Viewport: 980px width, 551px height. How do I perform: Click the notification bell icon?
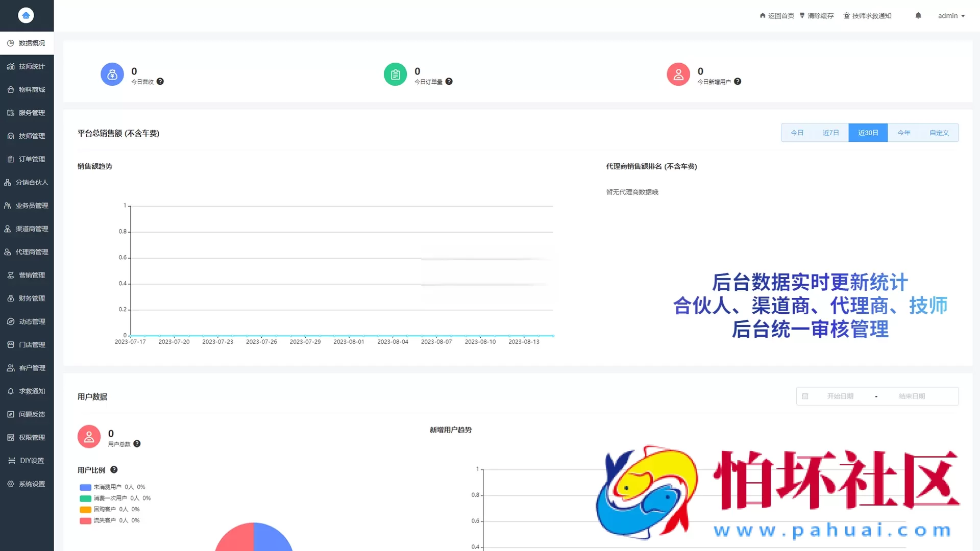coord(918,15)
